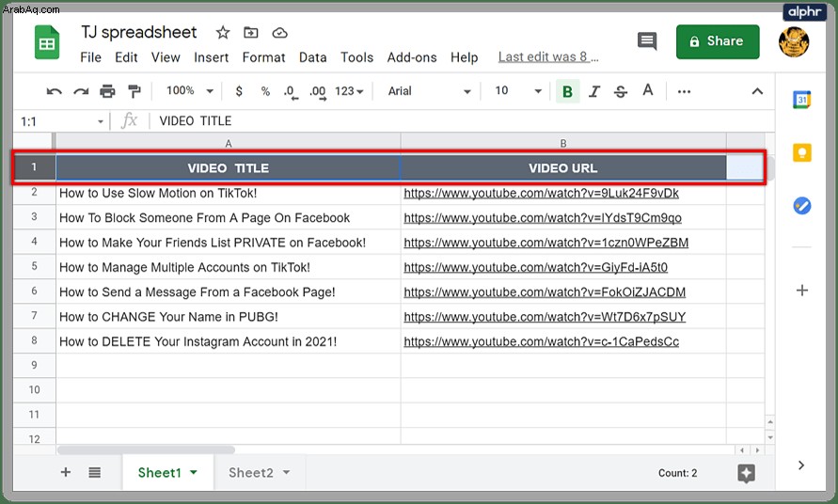Screen dimensions: 838x504
Task: Format as currency with dollar icon
Action: click(x=239, y=91)
